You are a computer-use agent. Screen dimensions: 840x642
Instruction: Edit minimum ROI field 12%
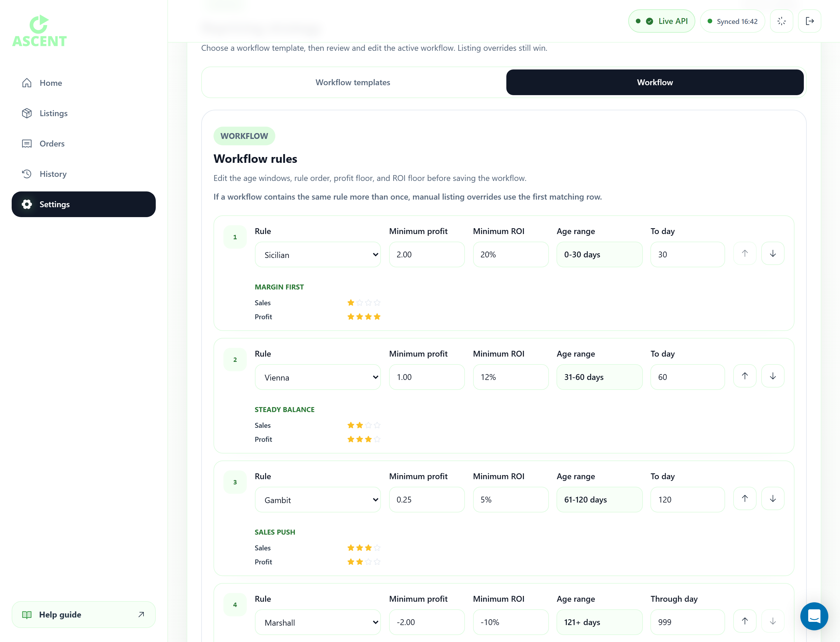[511, 377]
